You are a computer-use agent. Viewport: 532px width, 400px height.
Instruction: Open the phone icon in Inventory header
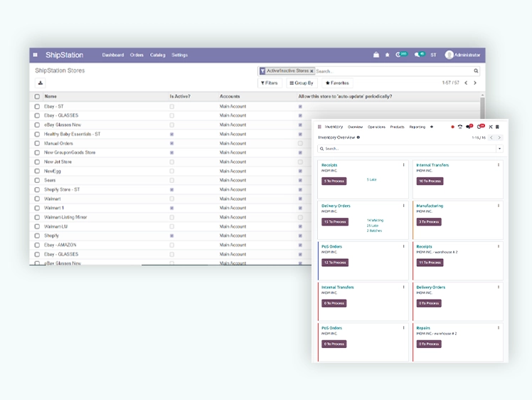460,127
